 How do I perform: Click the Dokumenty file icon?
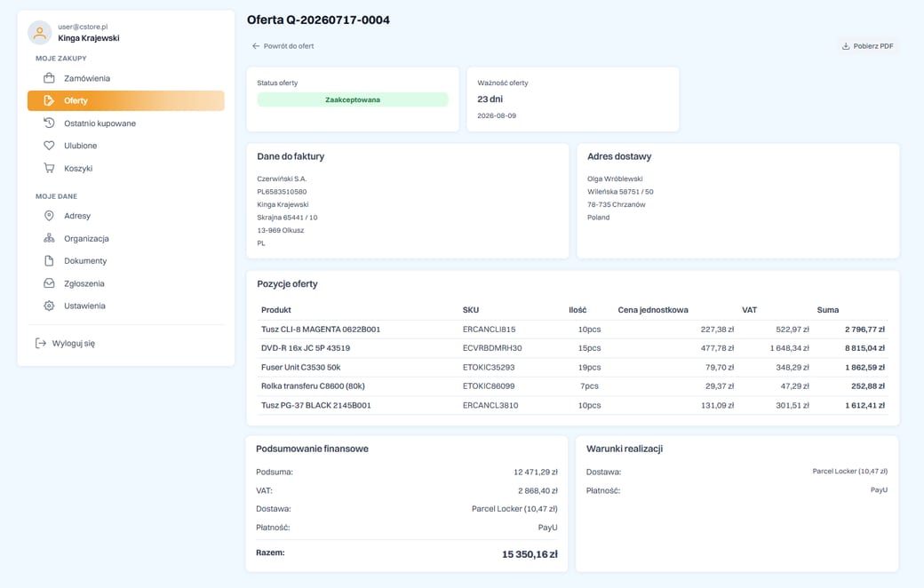click(x=49, y=261)
